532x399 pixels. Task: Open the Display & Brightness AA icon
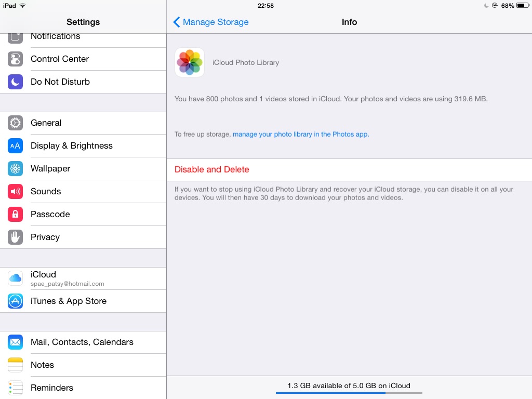[15, 146]
